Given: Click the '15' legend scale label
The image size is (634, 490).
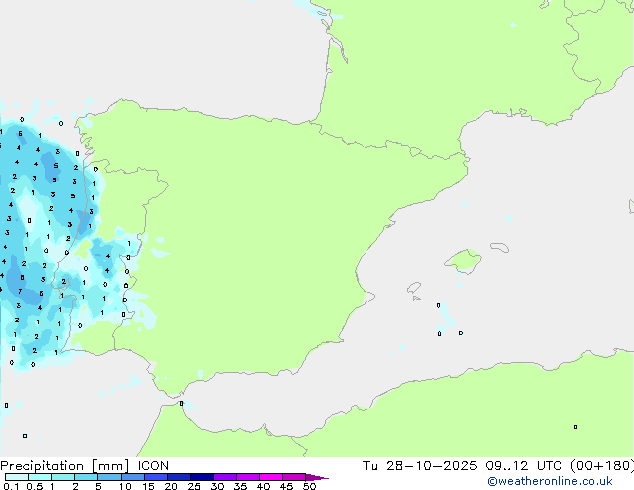Looking at the screenshot, I should point(148,486).
